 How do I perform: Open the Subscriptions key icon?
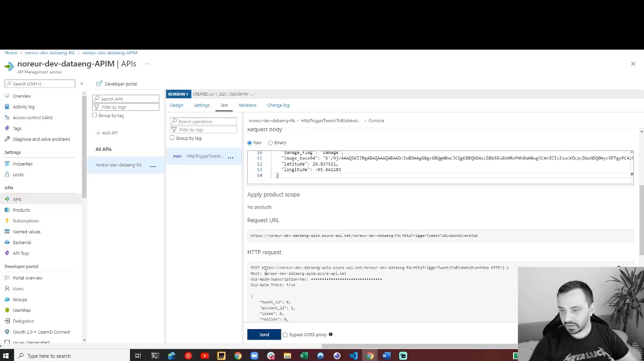pyautogui.click(x=7, y=221)
